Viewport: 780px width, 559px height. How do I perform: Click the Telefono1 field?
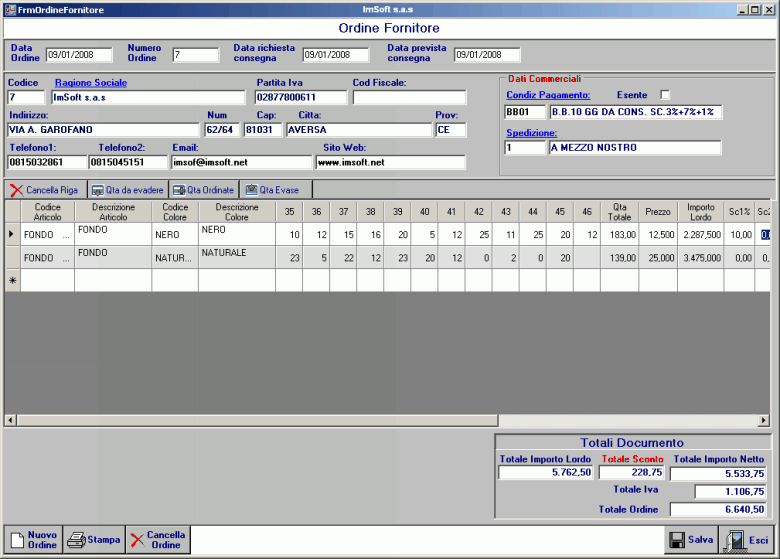point(47,162)
